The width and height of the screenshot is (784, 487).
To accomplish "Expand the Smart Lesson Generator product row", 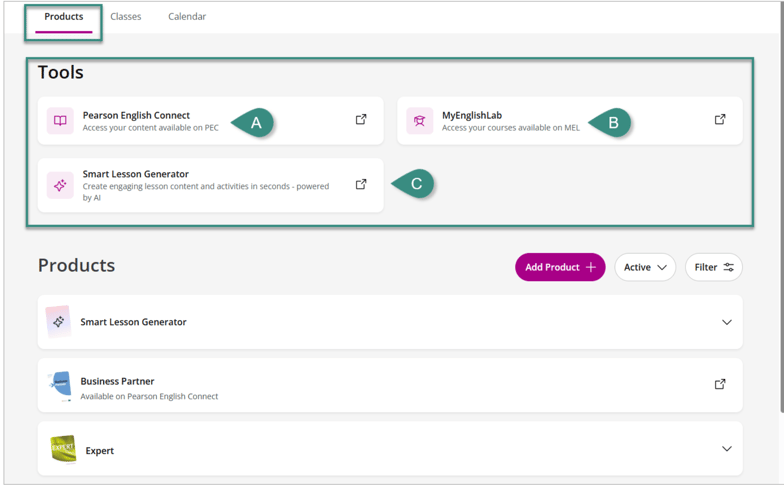I will pyautogui.click(x=726, y=322).
